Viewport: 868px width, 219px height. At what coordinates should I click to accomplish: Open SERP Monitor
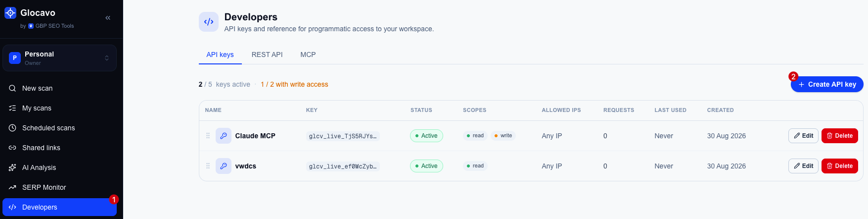pos(59,187)
